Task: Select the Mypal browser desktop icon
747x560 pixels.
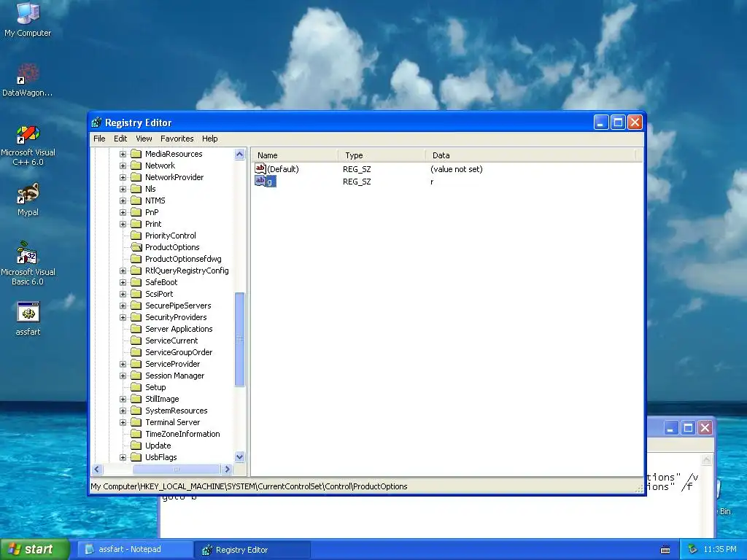Action: click(28, 200)
